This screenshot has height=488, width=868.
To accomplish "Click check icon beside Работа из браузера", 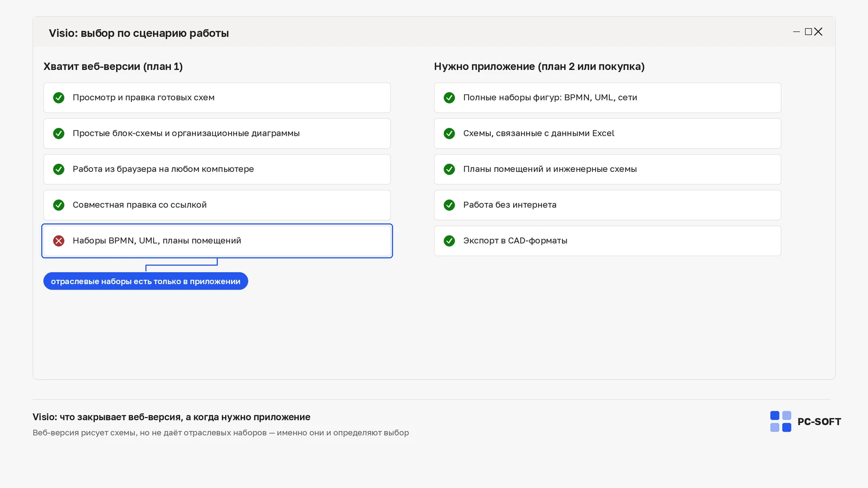I will coord(59,169).
